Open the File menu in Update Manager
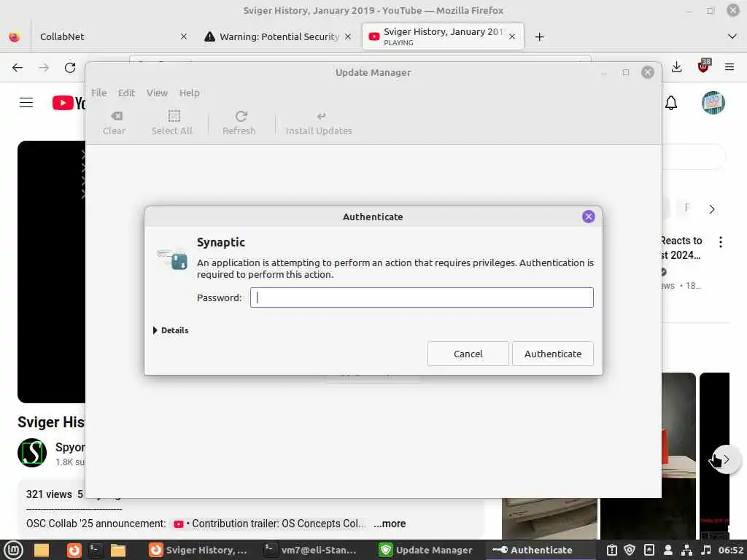This screenshot has width=747, height=560. point(99,93)
